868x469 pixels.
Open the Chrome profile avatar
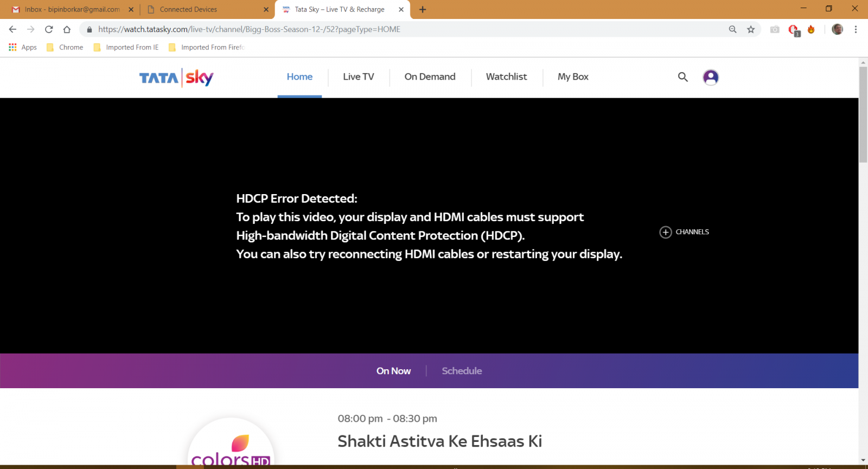[x=837, y=29]
